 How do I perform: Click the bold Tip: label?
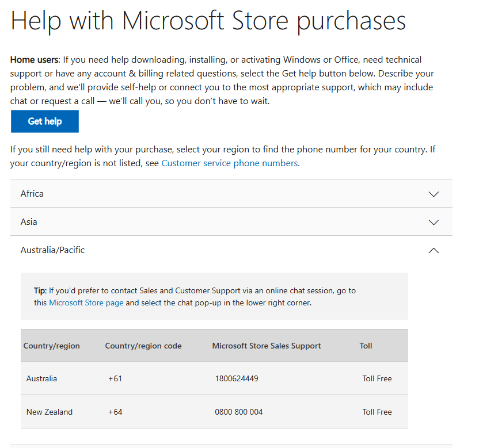tap(40, 290)
